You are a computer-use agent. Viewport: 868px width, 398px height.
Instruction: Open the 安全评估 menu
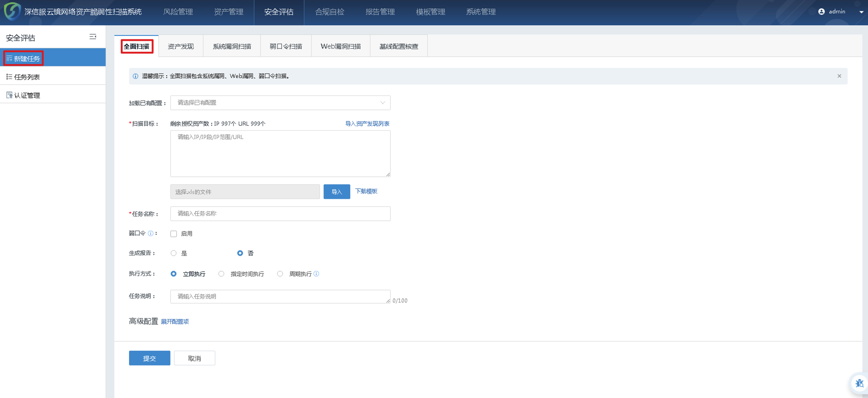pyautogui.click(x=279, y=12)
